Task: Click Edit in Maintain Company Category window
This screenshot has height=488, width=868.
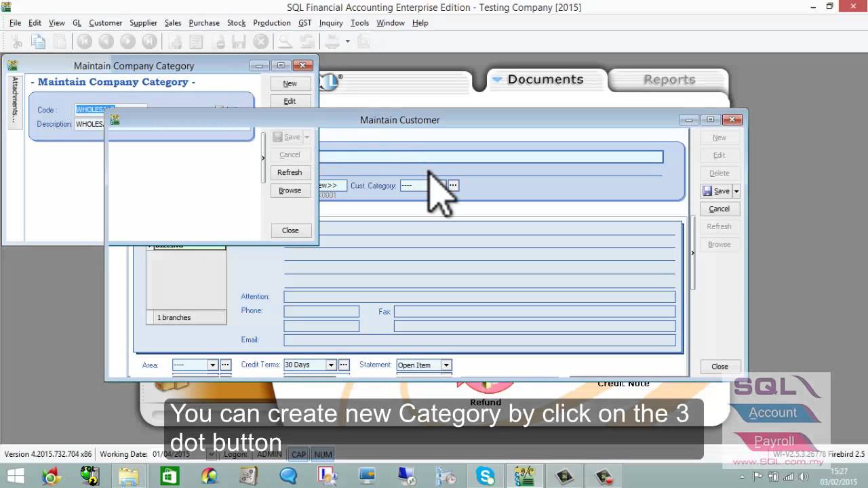Action: click(290, 101)
